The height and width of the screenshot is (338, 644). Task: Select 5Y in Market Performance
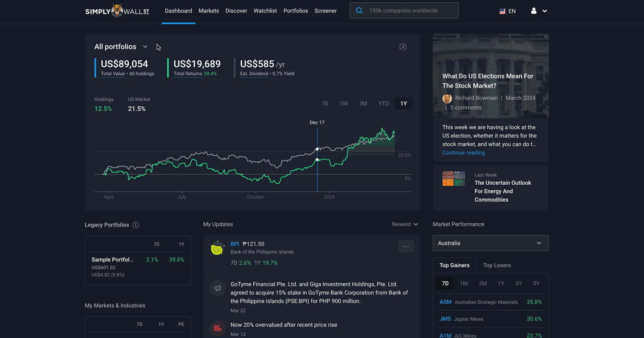[x=536, y=283]
